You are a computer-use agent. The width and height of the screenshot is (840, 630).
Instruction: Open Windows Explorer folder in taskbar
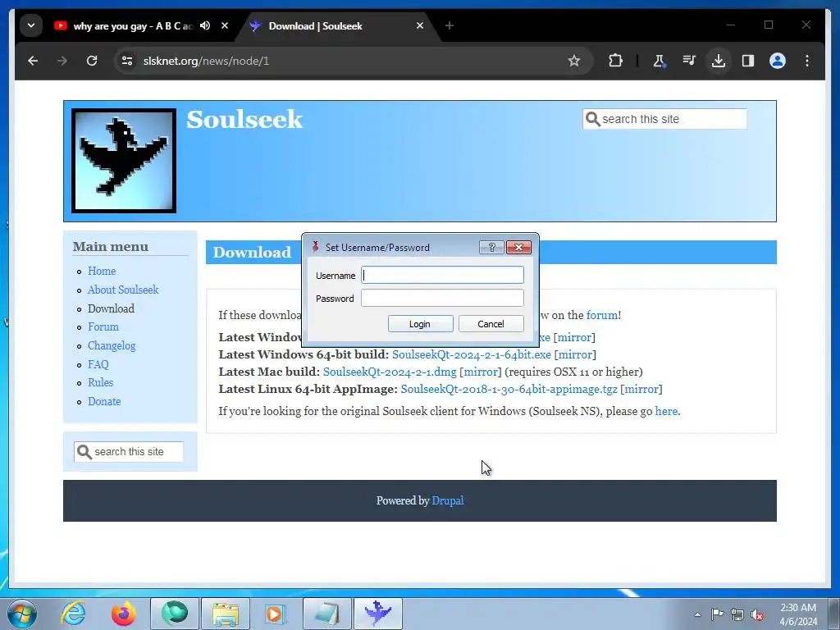tap(226, 614)
